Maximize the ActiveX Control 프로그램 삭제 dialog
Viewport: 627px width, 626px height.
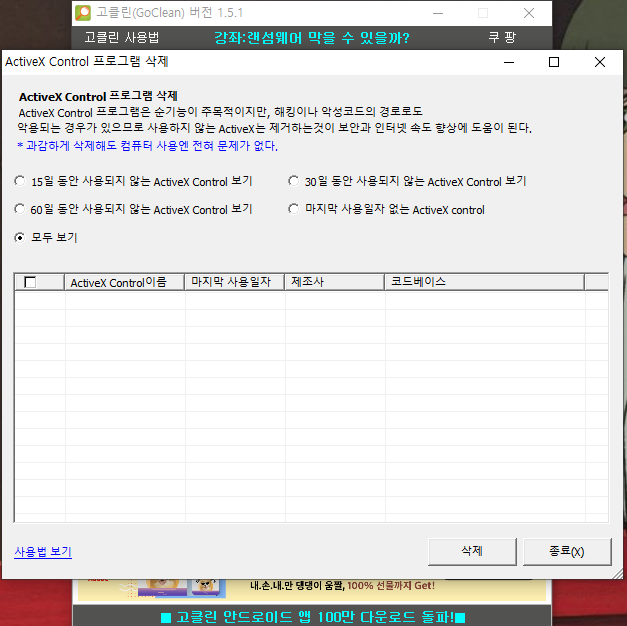pos(554,62)
